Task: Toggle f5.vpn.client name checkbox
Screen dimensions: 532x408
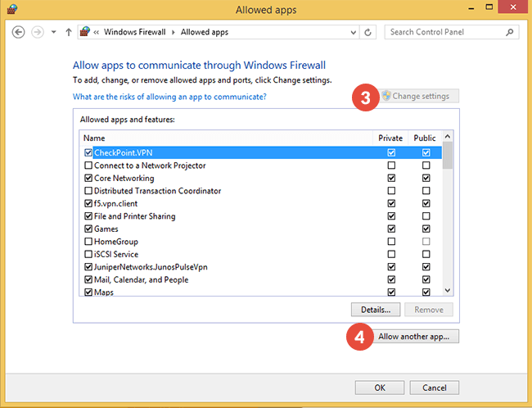Action: tap(88, 203)
